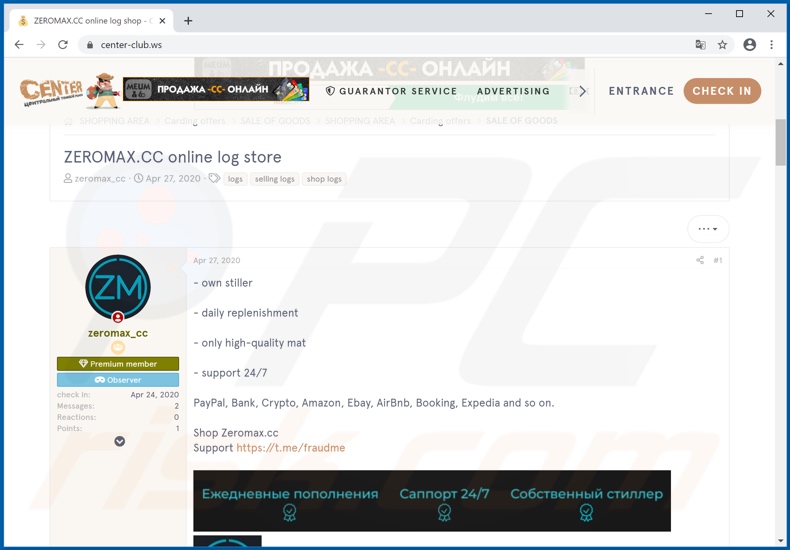
Task: Open the ПРОДАЖА -СС- ОНЛАЙН banner
Action: (x=216, y=90)
